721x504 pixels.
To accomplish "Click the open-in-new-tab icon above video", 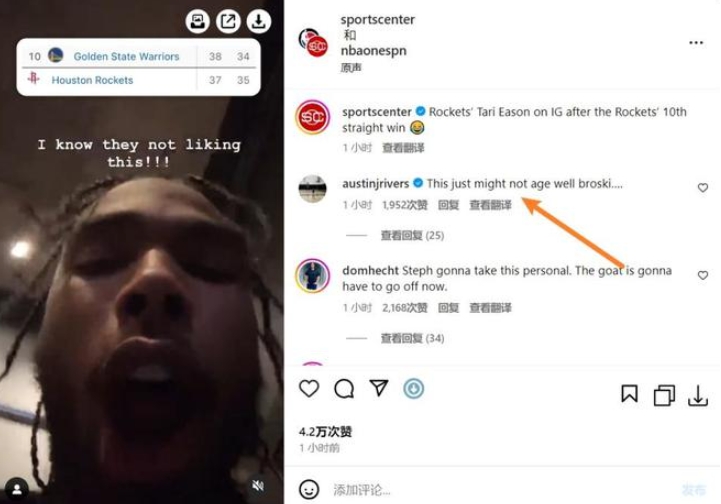I will [x=228, y=21].
